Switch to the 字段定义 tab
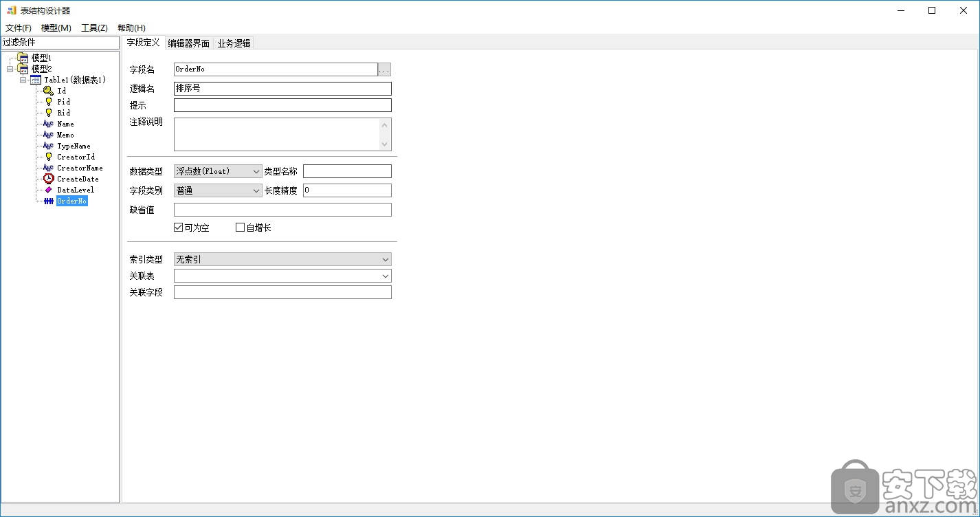This screenshot has height=517, width=980. pos(144,43)
